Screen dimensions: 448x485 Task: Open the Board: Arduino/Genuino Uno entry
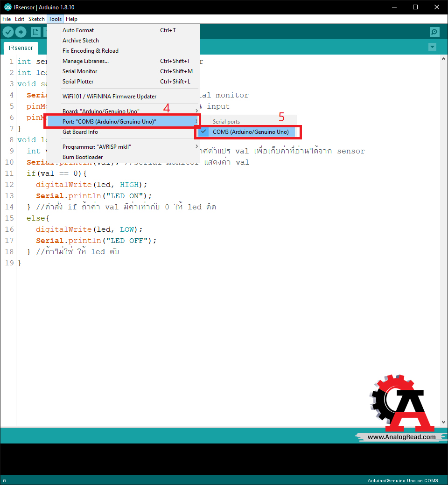pos(123,111)
